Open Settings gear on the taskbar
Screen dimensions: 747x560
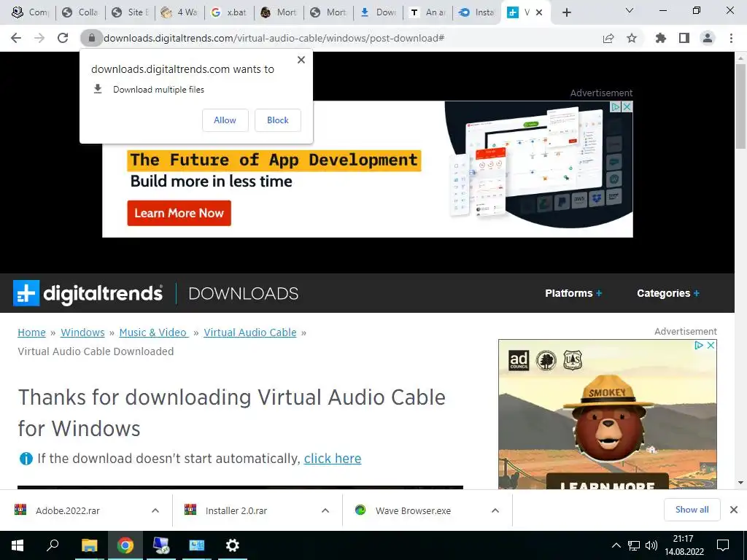(233, 545)
